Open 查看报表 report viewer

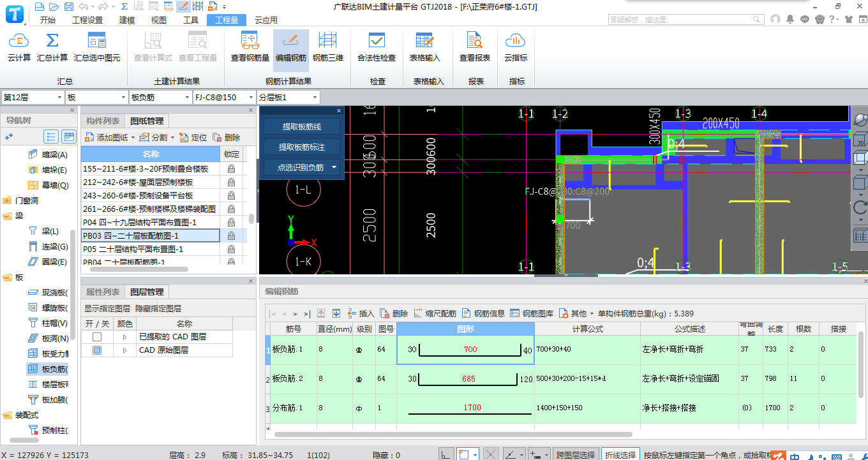475,47
